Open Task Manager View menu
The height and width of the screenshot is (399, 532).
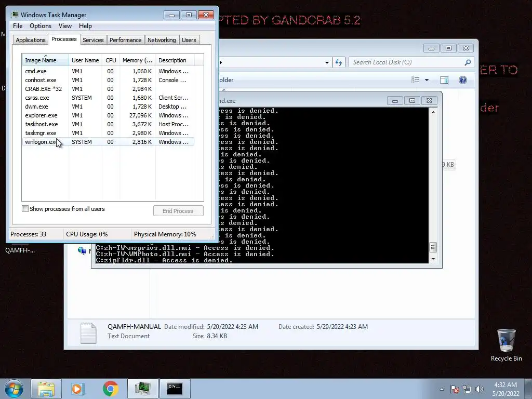pyautogui.click(x=65, y=26)
